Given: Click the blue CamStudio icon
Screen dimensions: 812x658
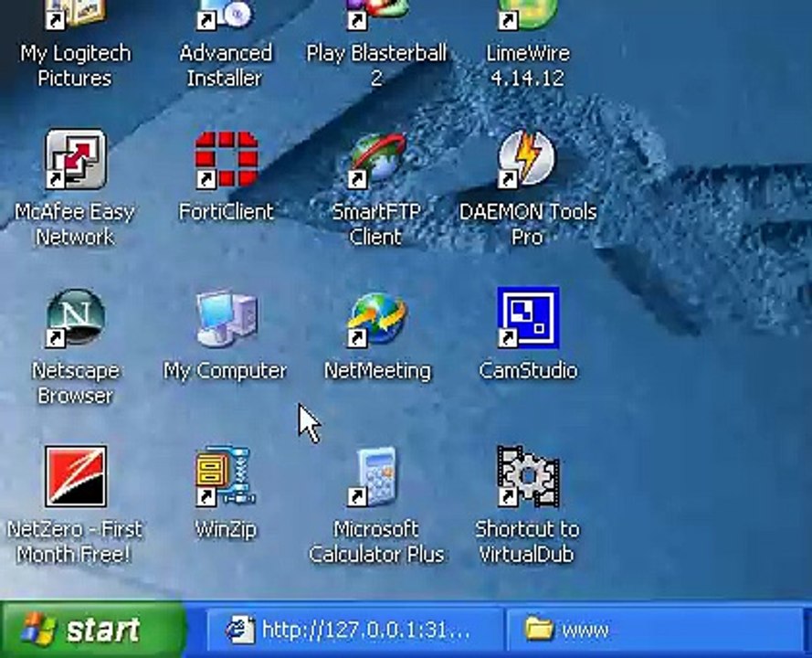Looking at the screenshot, I should point(528,317).
